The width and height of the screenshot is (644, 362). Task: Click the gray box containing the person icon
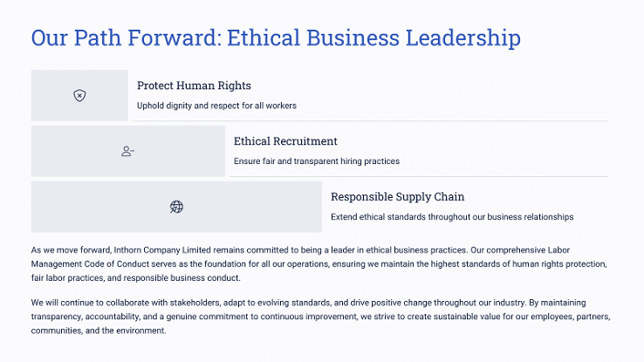coord(128,151)
